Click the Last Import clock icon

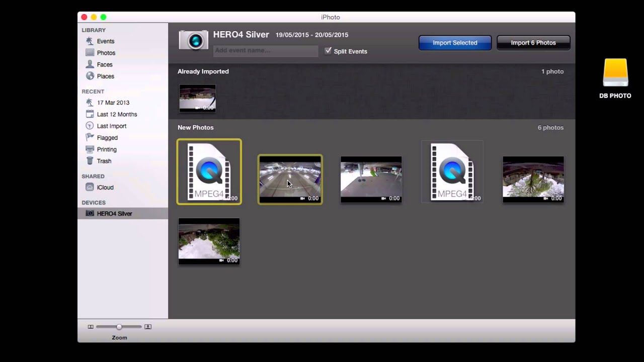[x=90, y=126]
